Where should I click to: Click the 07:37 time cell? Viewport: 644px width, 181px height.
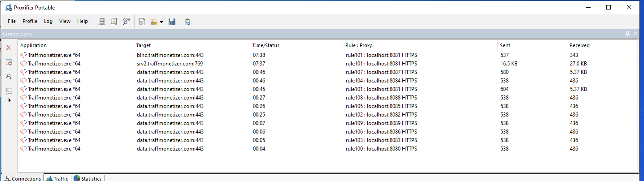click(x=259, y=63)
